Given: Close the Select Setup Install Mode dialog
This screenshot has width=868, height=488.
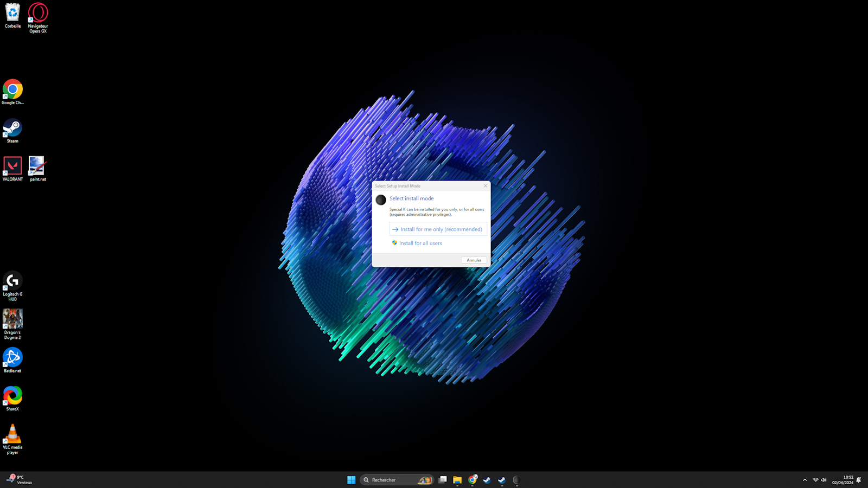Looking at the screenshot, I should tap(485, 186).
